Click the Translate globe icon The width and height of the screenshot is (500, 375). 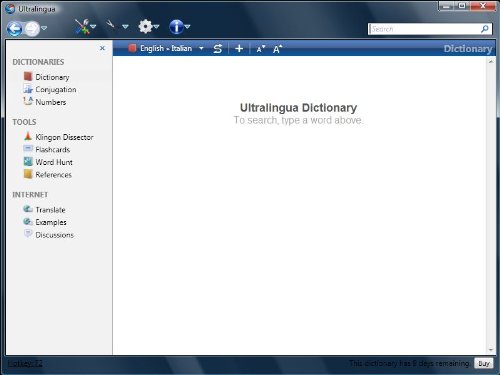[x=28, y=209]
